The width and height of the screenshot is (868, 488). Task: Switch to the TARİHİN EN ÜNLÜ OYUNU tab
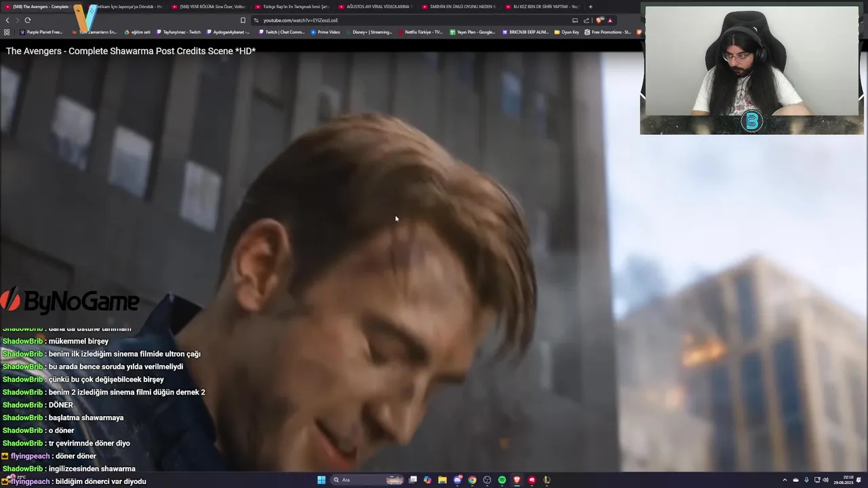(x=459, y=7)
